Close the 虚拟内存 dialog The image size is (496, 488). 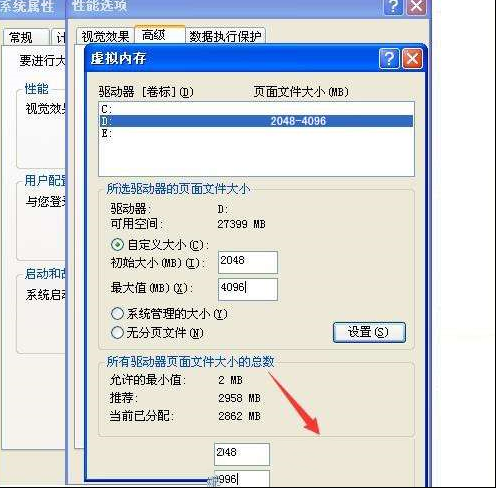[412, 59]
